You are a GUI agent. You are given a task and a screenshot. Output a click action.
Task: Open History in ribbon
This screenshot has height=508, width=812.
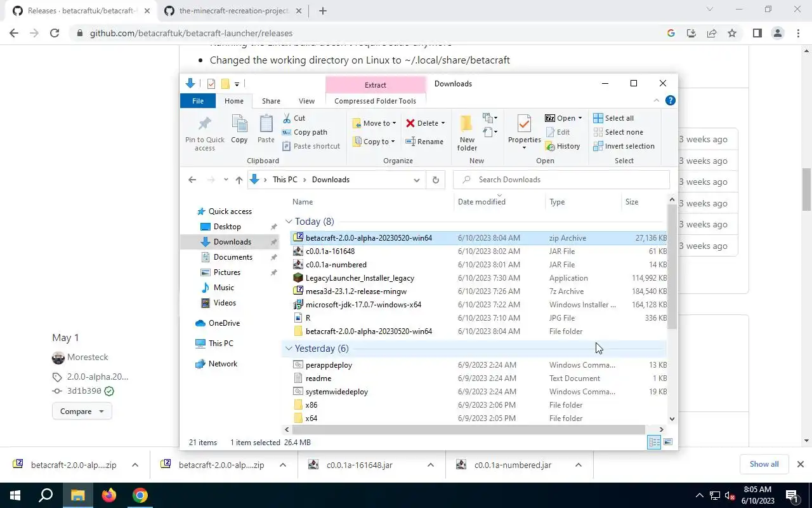coord(562,146)
